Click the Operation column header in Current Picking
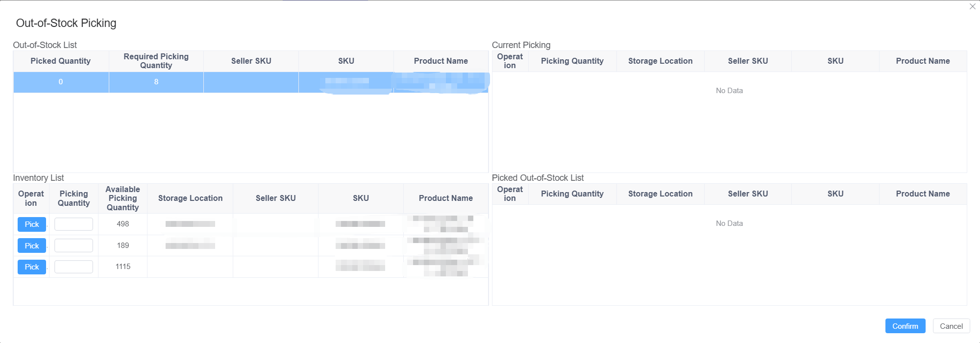The width and height of the screenshot is (980, 343). click(510, 61)
